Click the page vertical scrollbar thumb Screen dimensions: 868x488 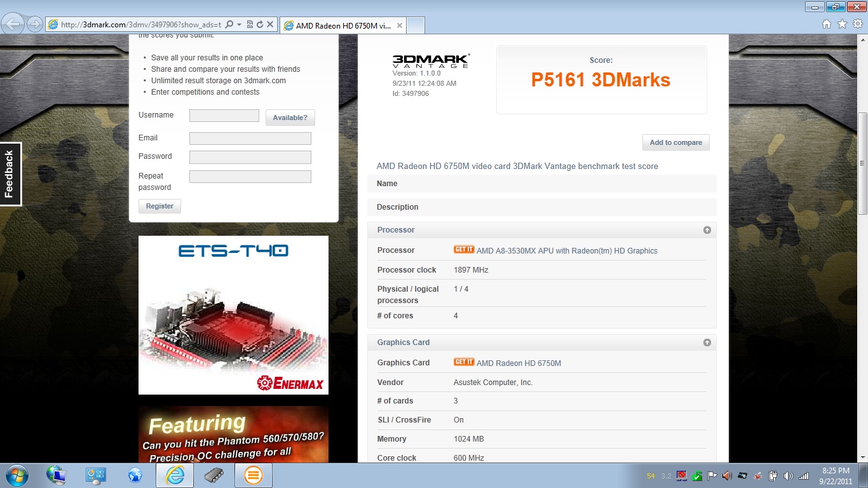(x=862, y=163)
